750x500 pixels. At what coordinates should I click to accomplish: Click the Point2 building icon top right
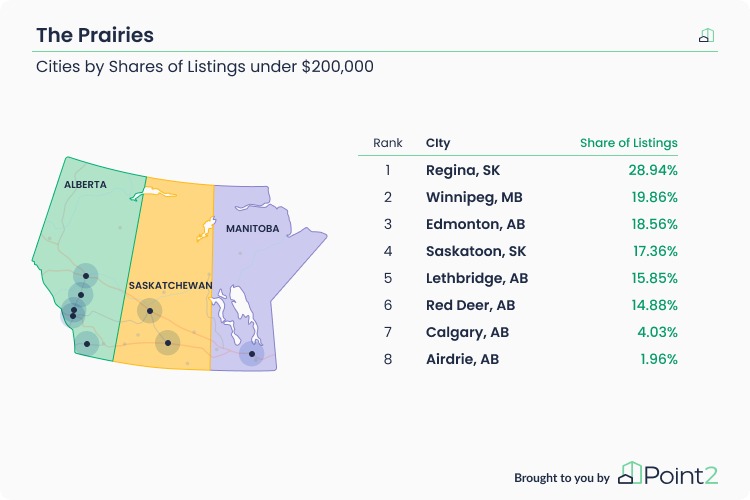[706, 35]
